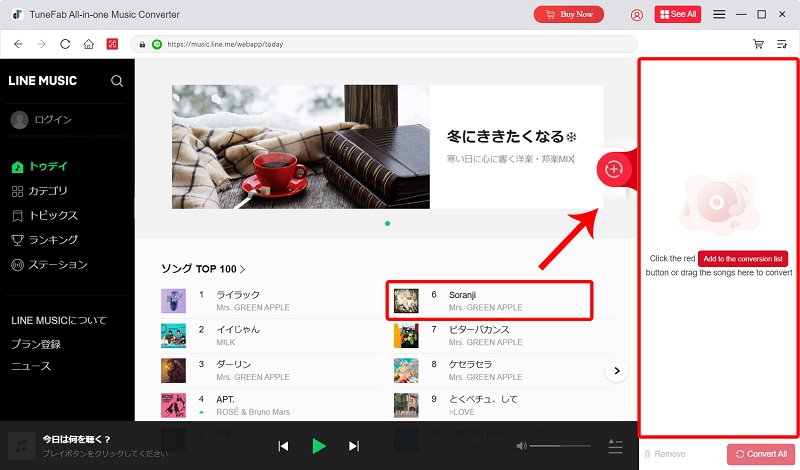
Task: Click the ログイン login link
Action: [52, 120]
